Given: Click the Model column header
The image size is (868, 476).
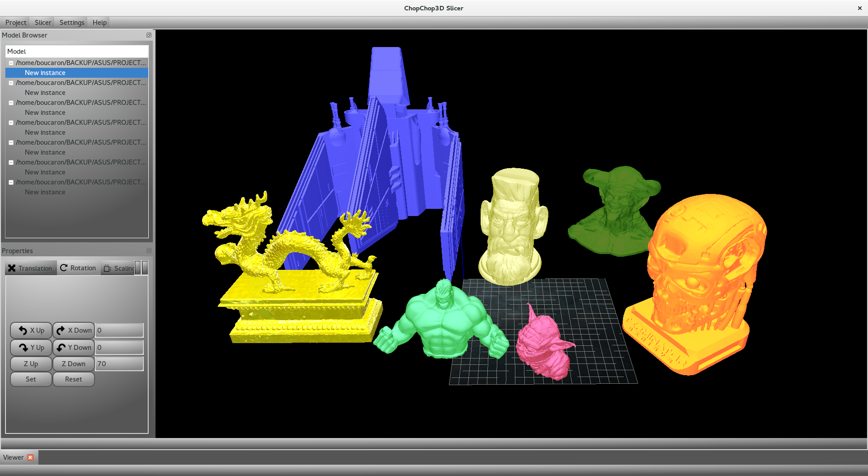Looking at the screenshot, I should (77, 52).
